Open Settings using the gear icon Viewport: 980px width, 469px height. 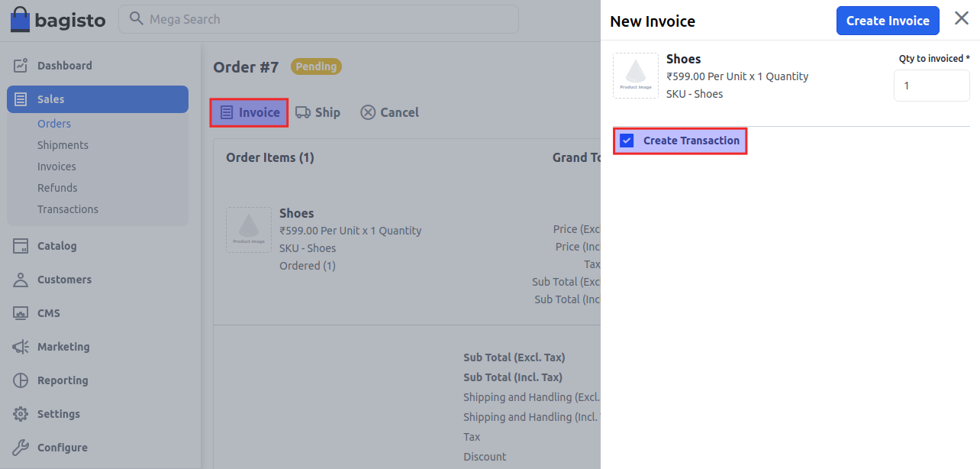pos(21,414)
